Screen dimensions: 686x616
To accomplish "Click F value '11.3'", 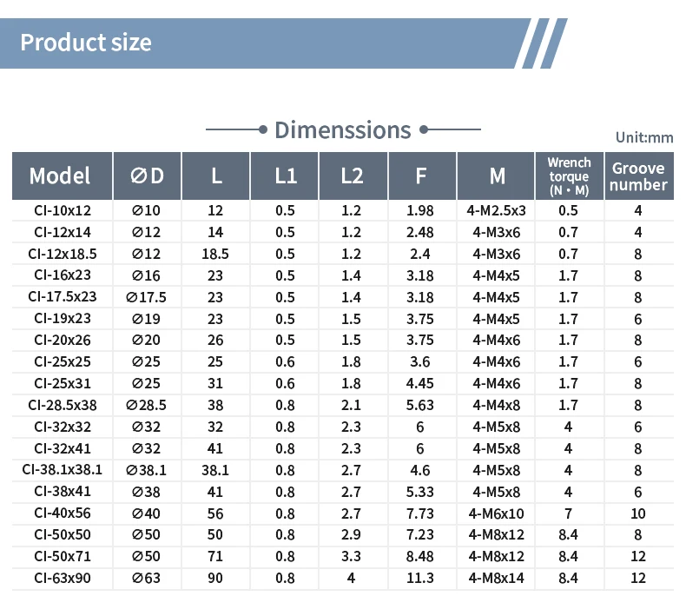I will click(420, 579).
